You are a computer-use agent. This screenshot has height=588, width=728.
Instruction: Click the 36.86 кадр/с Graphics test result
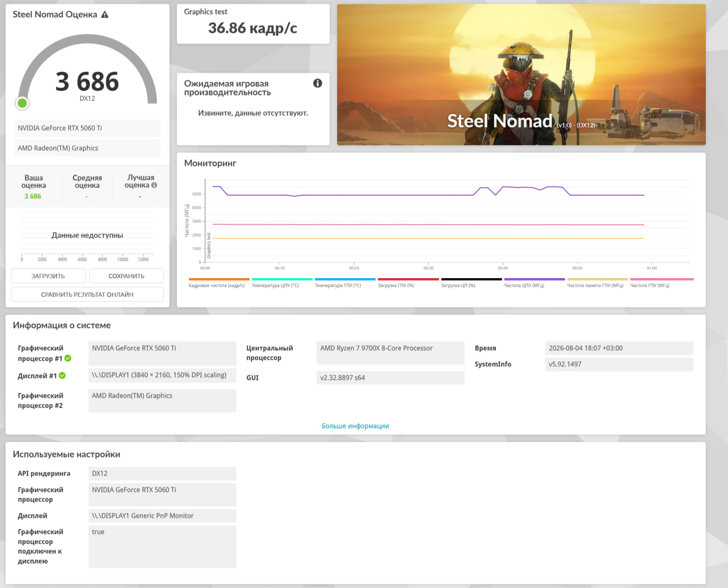click(253, 28)
